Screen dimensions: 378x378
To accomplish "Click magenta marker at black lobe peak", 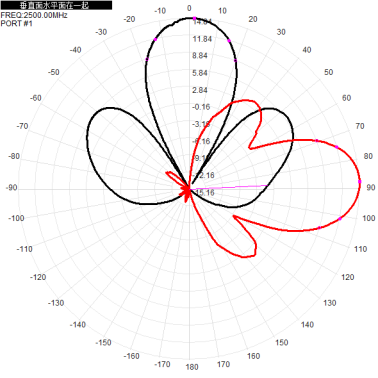I will tap(195, 19).
